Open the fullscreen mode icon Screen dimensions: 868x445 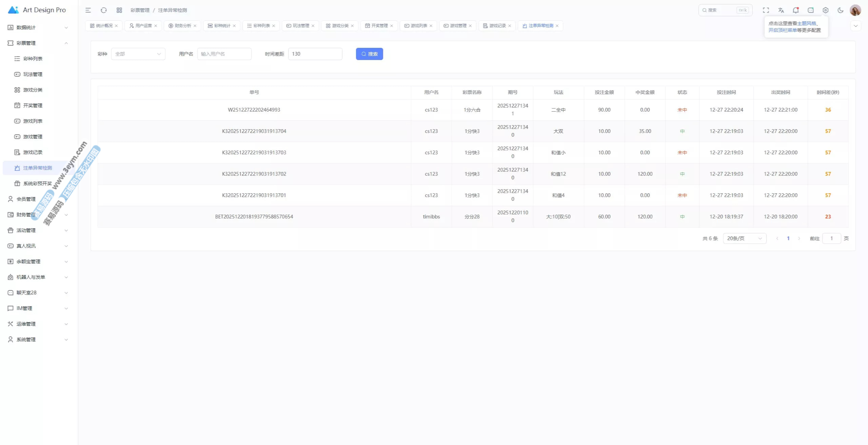pyautogui.click(x=766, y=10)
